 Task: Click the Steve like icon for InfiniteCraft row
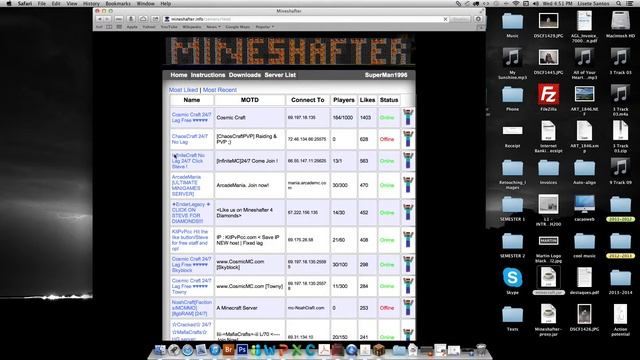[408, 161]
